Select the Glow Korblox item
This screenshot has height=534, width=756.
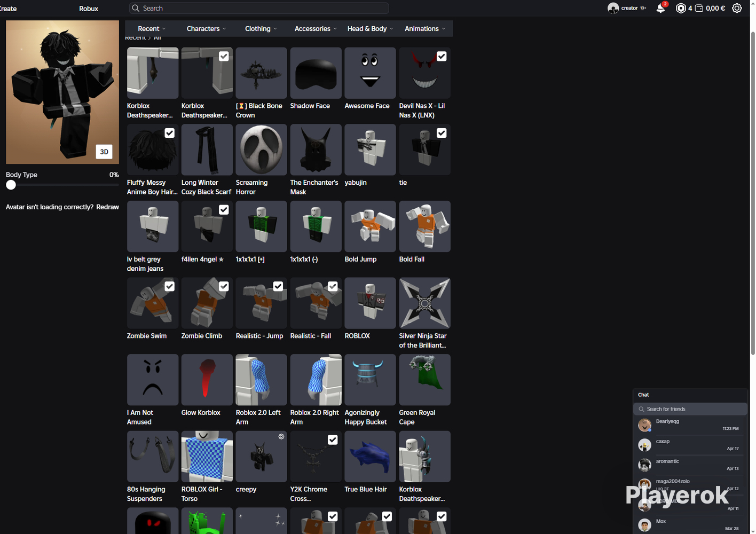[207, 380]
